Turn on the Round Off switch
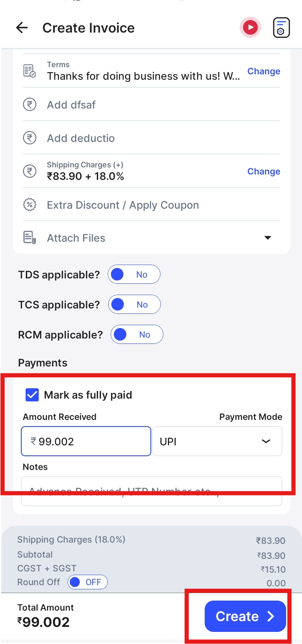302x644 pixels. point(88,582)
